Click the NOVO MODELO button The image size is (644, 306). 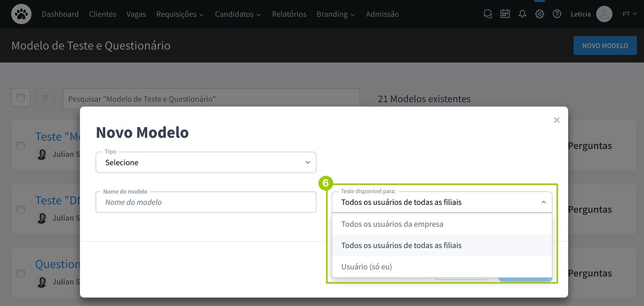(605, 46)
